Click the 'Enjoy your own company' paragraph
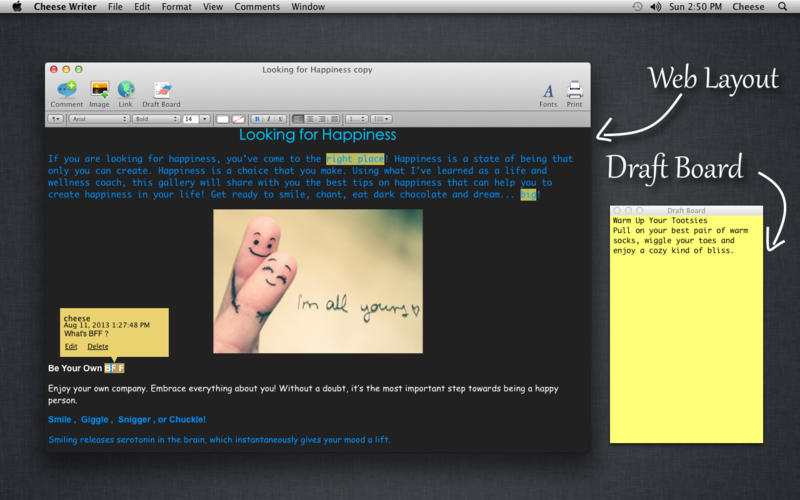800x500 pixels. pos(303,394)
